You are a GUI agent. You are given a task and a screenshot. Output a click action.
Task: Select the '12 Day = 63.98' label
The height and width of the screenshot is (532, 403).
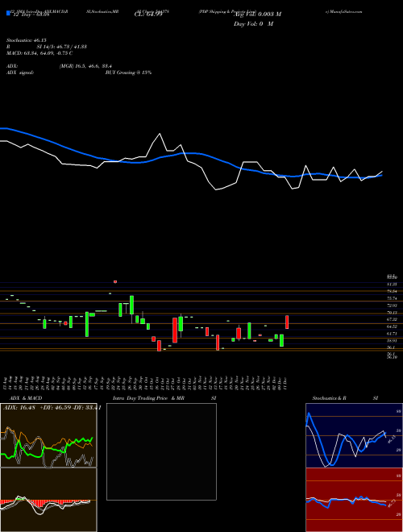[x=30, y=15]
